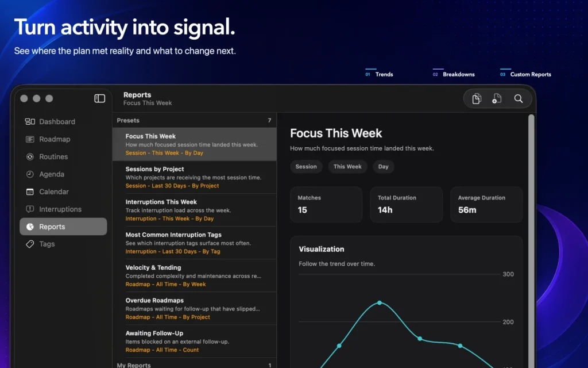Jump to Custom Reports slide indicator
This screenshot has width=588, height=368.
click(525, 74)
